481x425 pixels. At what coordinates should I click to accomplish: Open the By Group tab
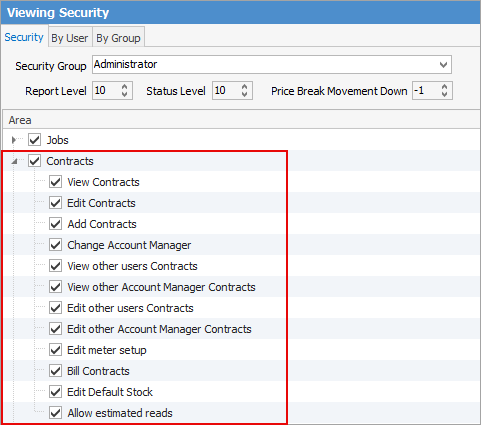click(118, 38)
